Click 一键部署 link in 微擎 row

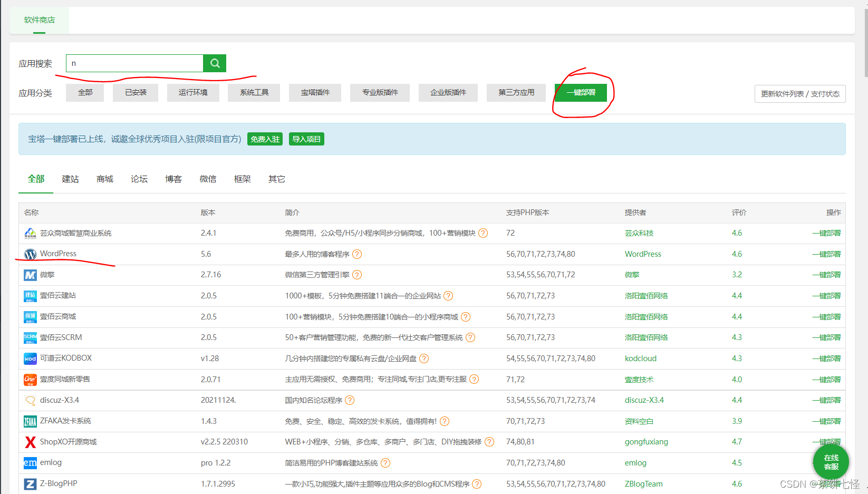(x=826, y=275)
